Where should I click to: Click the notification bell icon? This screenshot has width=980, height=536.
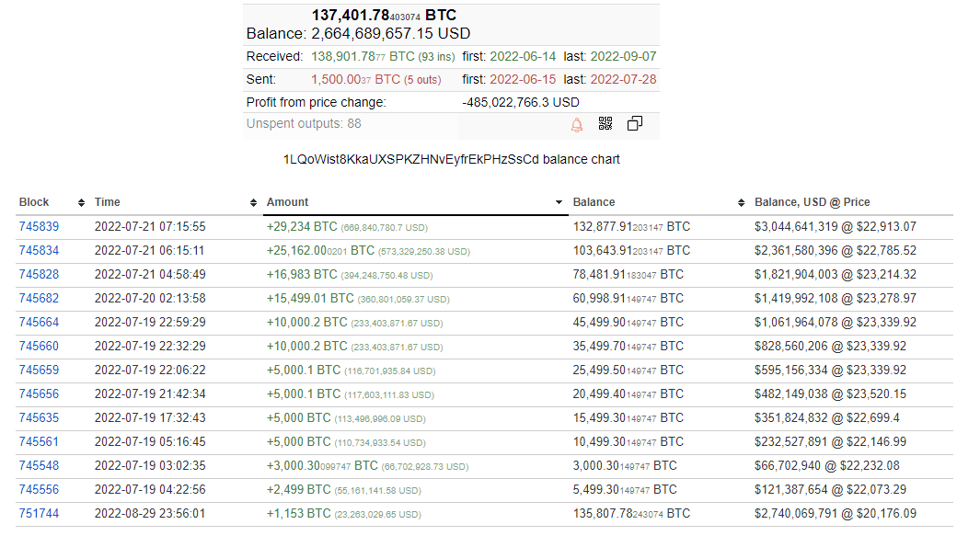577,125
